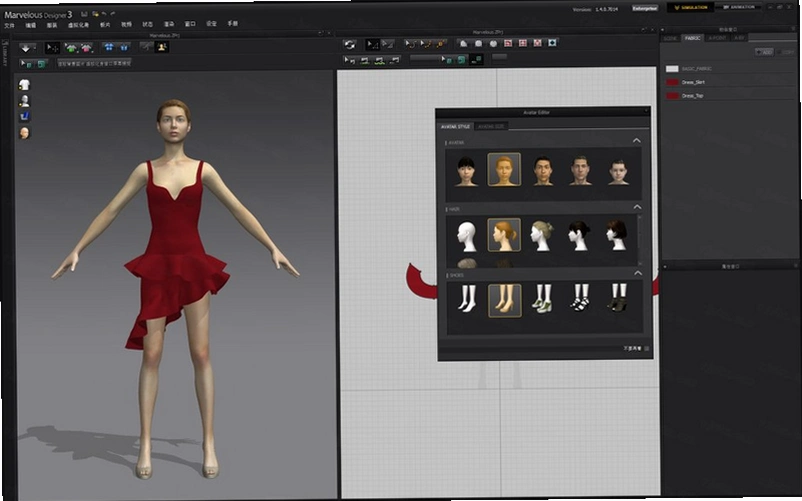Click the pink garment toolbar icon
This screenshot has height=501, width=802.
tap(86, 48)
